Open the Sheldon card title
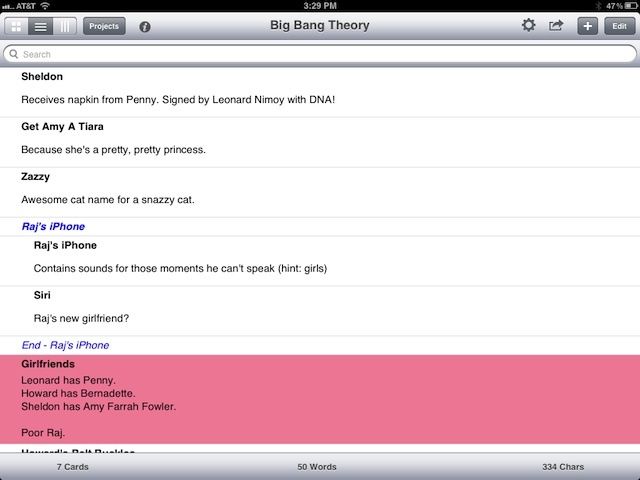The height and width of the screenshot is (480, 640). pyautogui.click(x=42, y=77)
